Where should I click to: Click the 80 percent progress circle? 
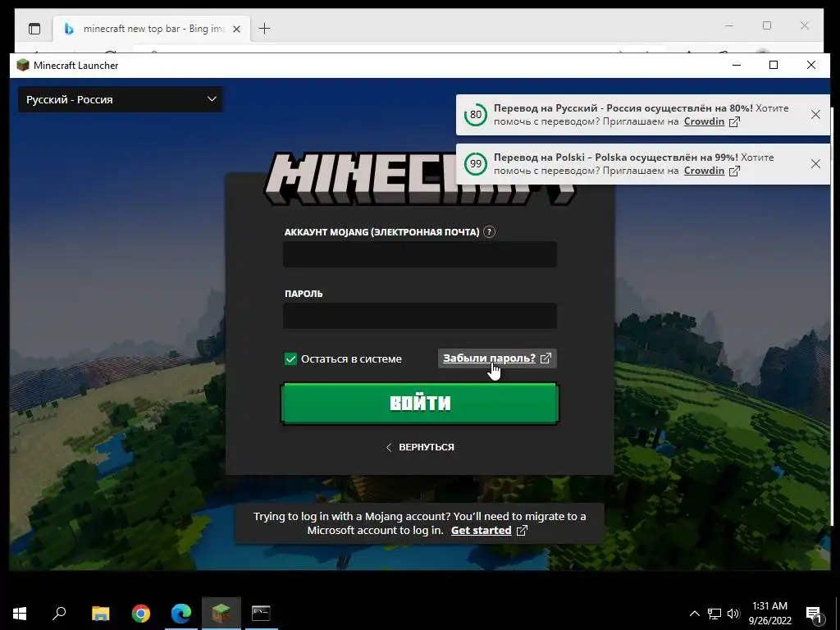(x=476, y=115)
